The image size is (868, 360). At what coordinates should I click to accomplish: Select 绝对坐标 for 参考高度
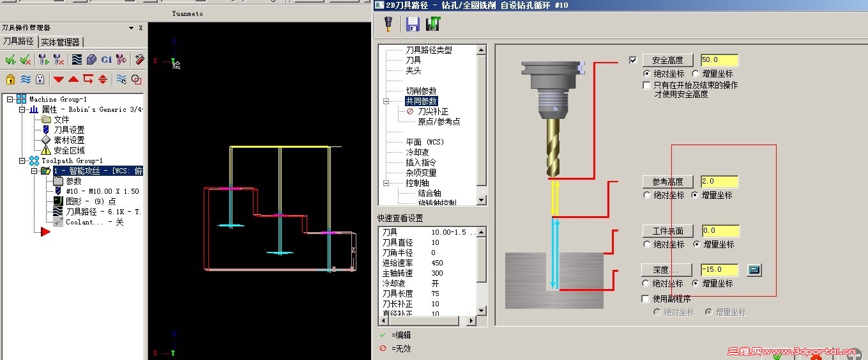point(647,195)
